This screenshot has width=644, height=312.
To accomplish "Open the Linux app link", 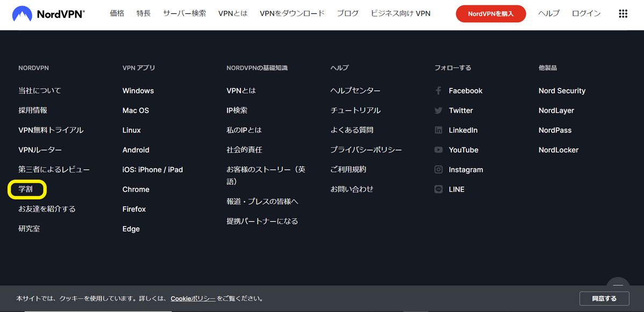I will point(131,130).
